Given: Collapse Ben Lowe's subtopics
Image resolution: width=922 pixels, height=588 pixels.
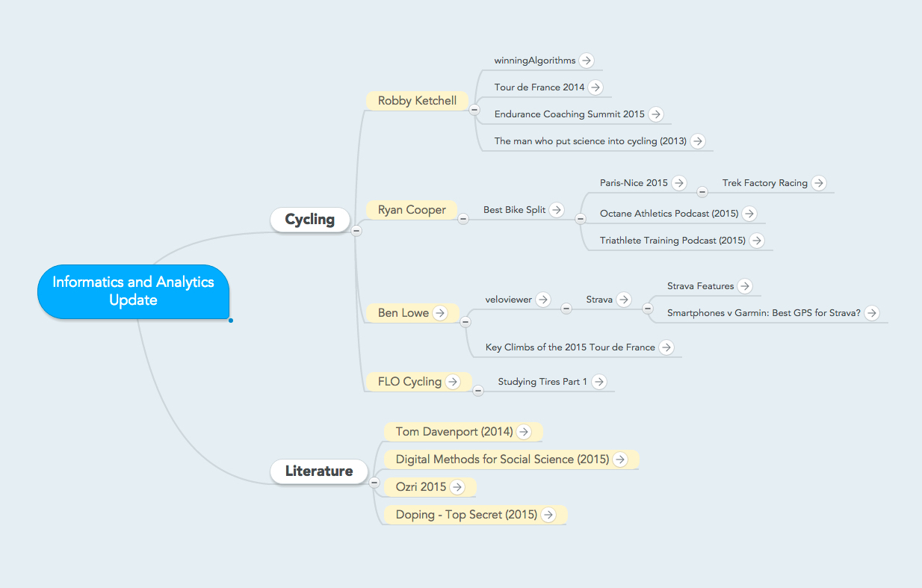Looking at the screenshot, I should click(x=465, y=322).
